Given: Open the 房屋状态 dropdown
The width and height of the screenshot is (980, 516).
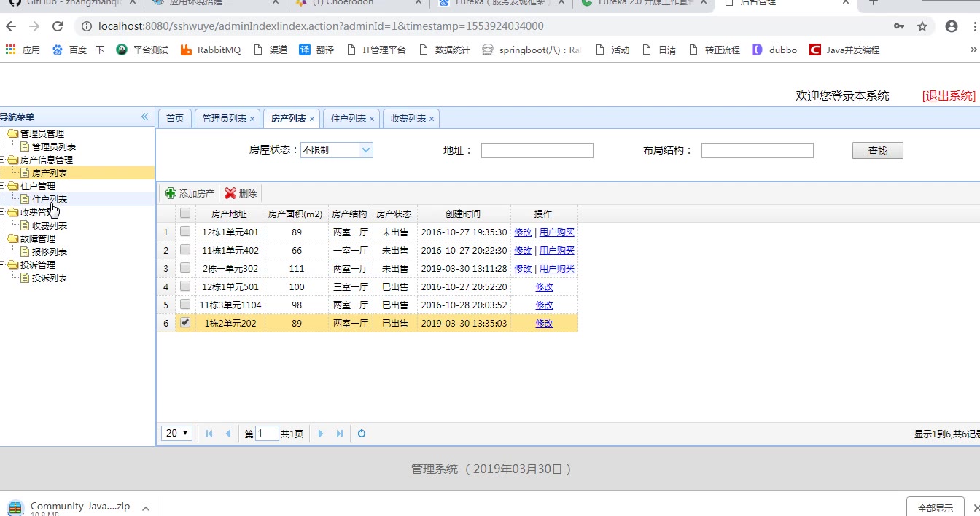Looking at the screenshot, I should [337, 150].
